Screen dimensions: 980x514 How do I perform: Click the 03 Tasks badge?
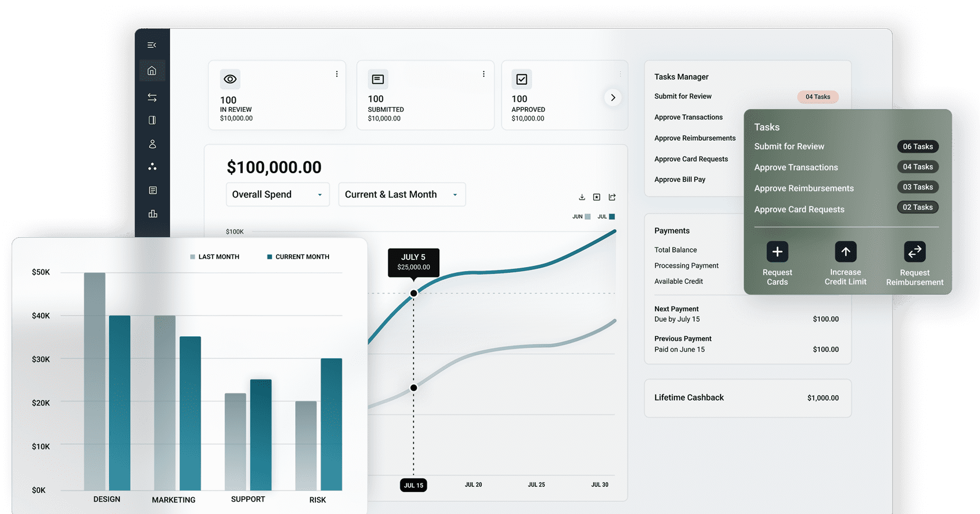coord(918,187)
